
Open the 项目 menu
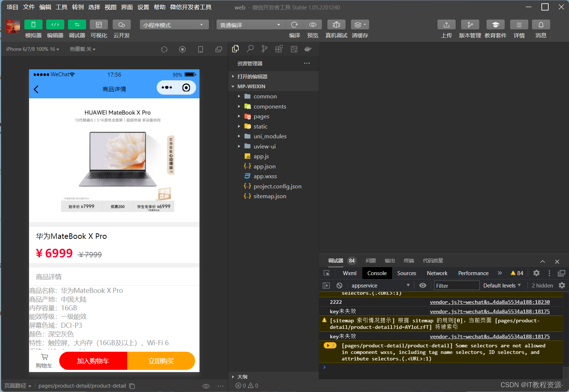click(12, 7)
